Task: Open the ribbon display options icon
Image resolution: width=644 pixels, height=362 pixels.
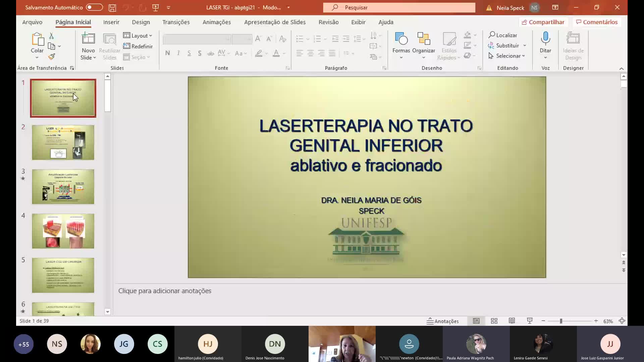Action: [555, 7]
